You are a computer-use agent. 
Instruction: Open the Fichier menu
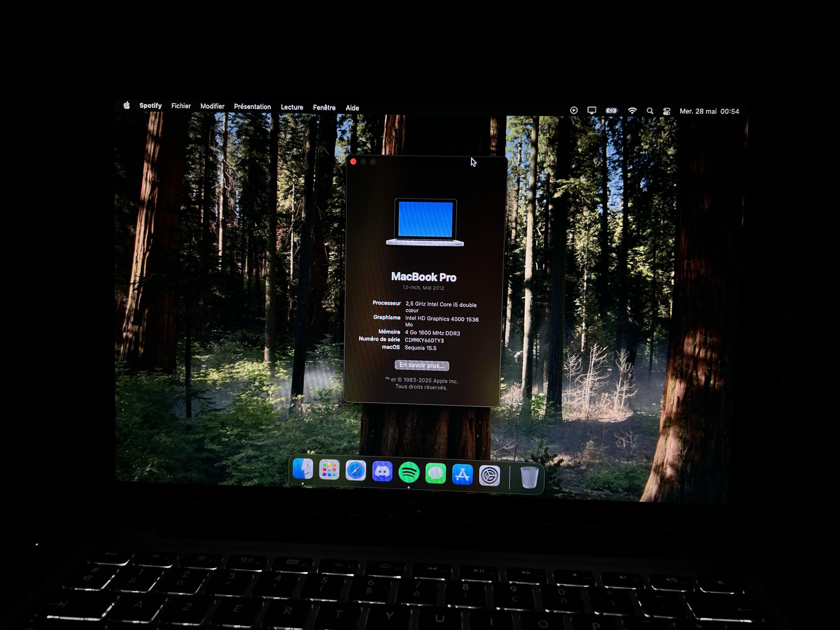pyautogui.click(x=181, y=106)
